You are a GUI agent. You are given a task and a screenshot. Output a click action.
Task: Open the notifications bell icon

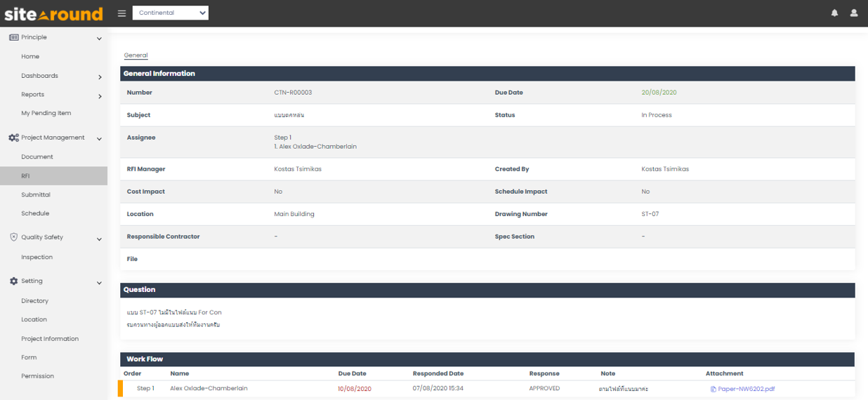(834, 13)
